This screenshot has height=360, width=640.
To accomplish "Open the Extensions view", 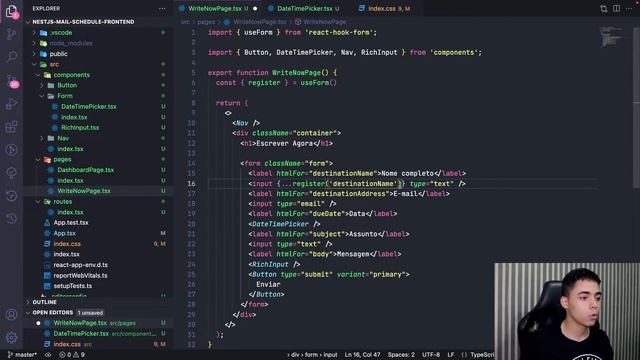I will click(11, 127).
